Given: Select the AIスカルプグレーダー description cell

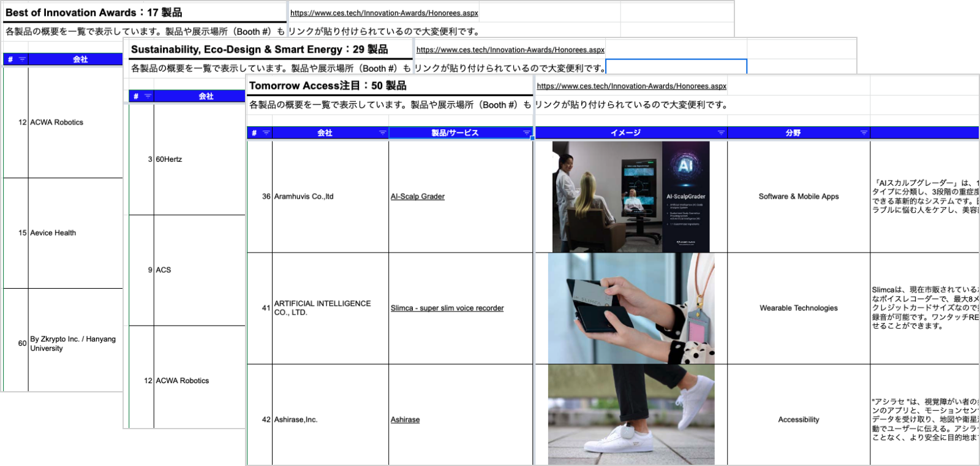Looking at the screenshot, I should click(x=925, y=197).
